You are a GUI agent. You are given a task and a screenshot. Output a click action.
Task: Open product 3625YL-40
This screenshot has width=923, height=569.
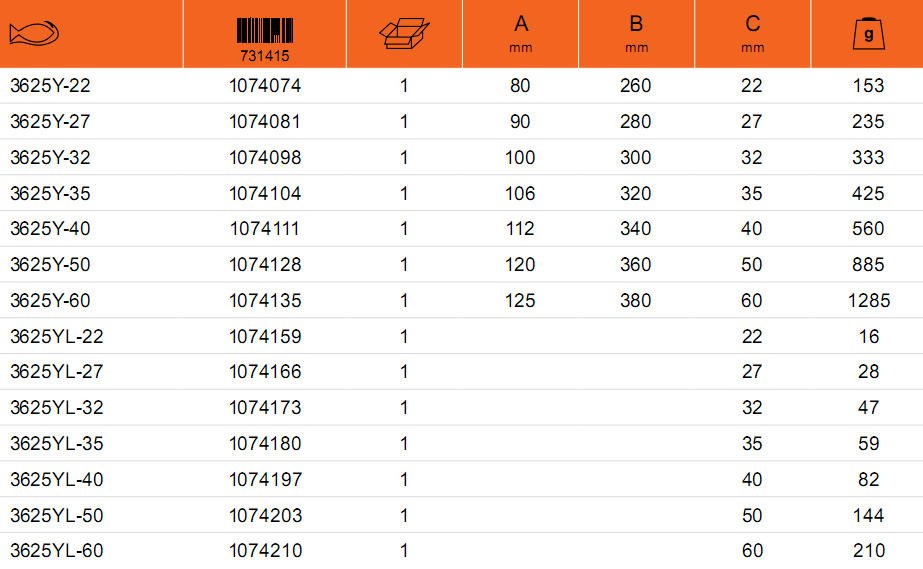pyautogui.click(x=57, y=480)
